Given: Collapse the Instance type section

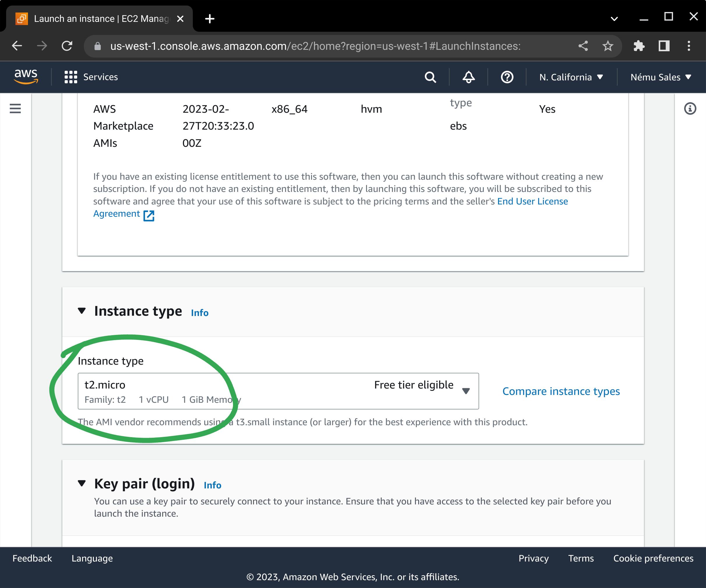Looking at the screenshot, I should (82, 311).
